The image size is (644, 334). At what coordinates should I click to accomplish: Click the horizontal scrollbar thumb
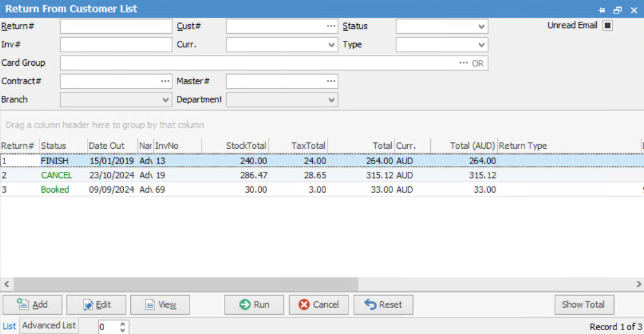185,284
